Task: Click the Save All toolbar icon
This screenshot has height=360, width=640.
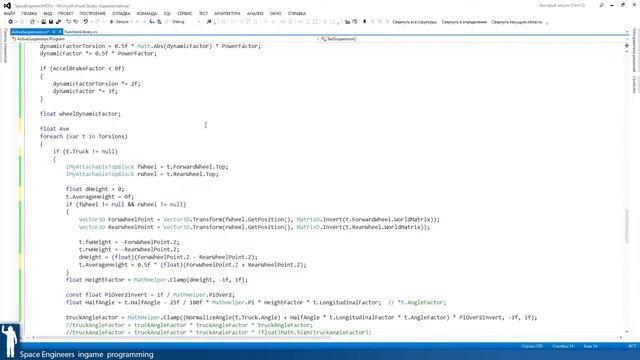Action: 58,22
